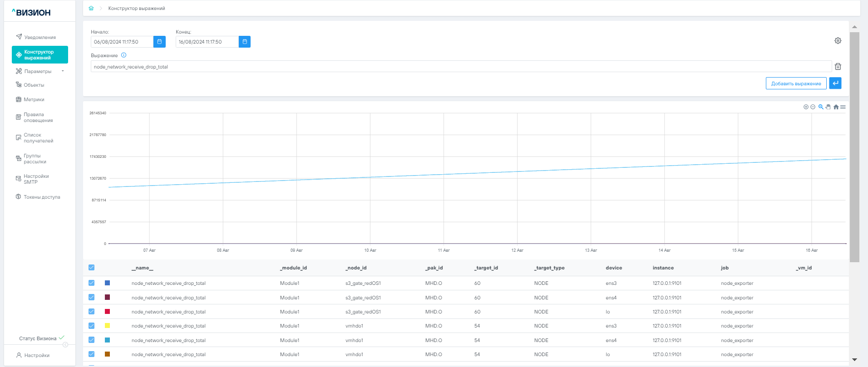Open the Конец date calendar picker
868x367 pixels.
244,42
